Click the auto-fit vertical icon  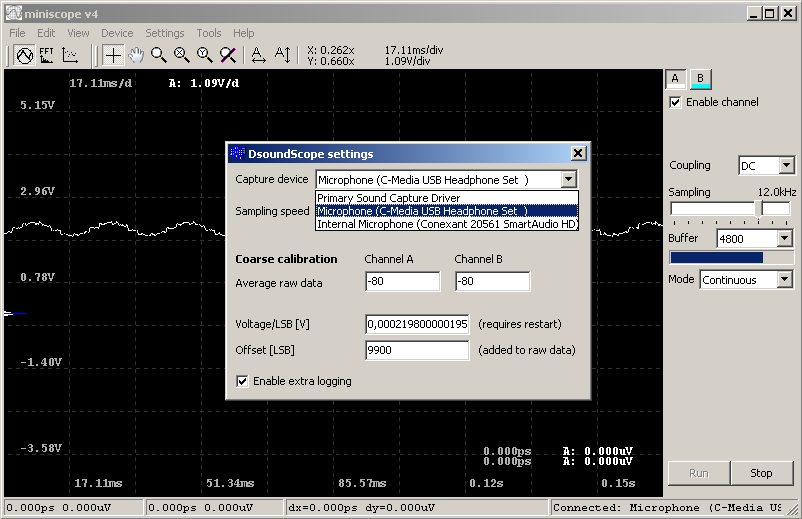(x=282, y=55)
